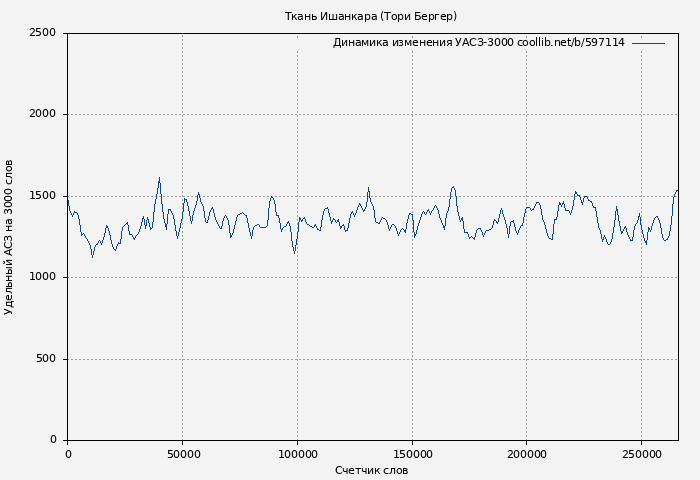Viewport: 700px width, 480px height.
Task: Click the 50000 tick label on the X axis
Action: pyautogui.click(x=182, y=454)
